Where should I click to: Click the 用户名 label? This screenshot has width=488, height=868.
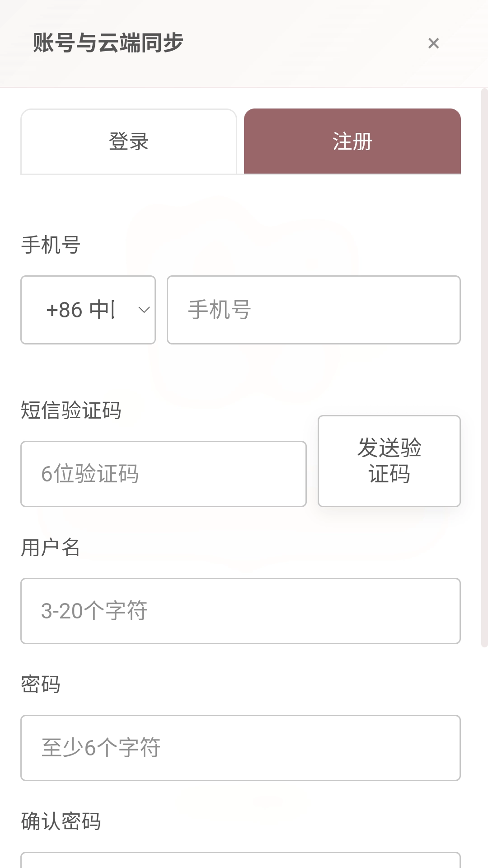[51, 547]
